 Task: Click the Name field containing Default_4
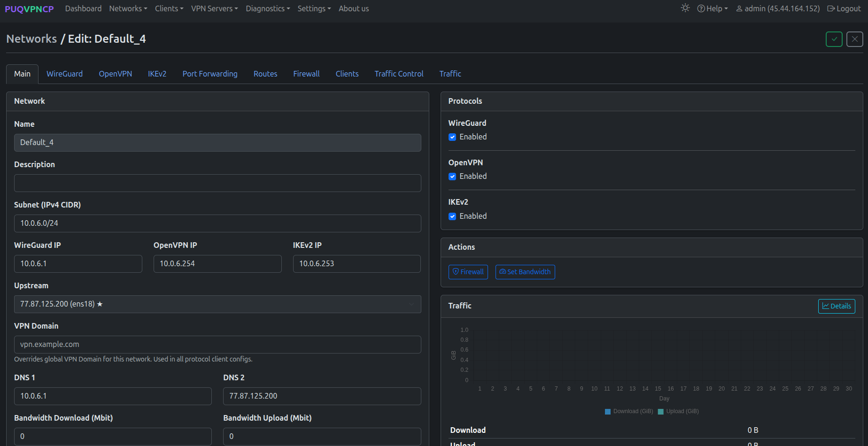click(217, 142)
